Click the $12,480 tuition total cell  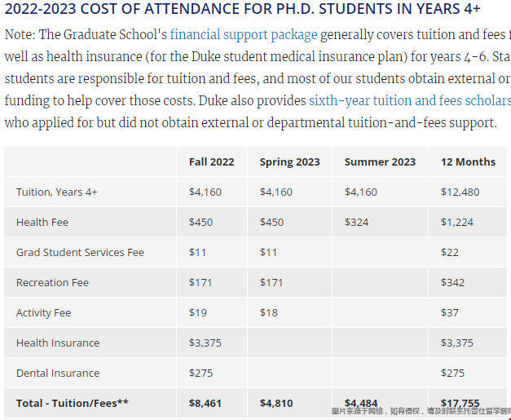pyautogui.click(x=460, y=192)
